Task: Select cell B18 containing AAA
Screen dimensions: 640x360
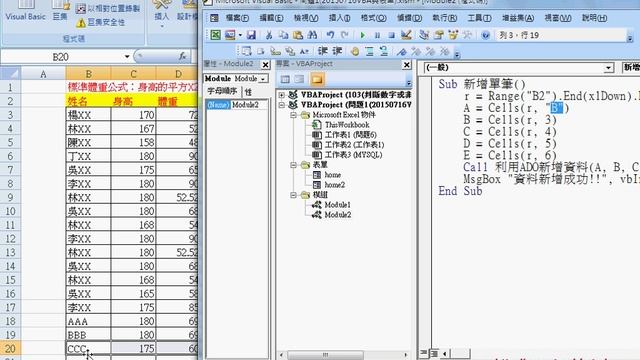Action: coord(88,321)
